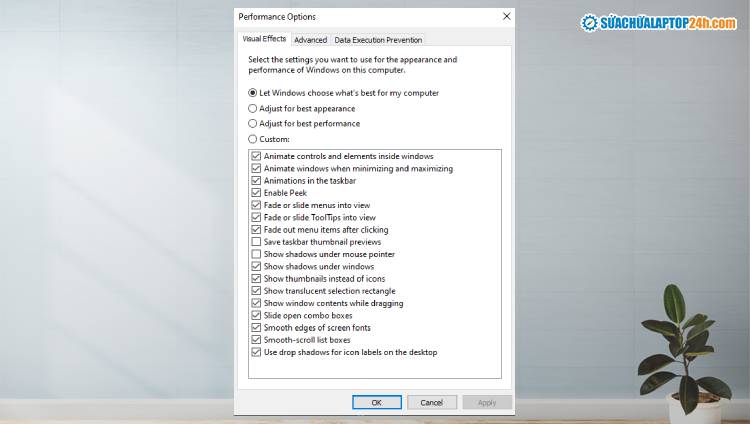This screenshot has width=750, height=424.
Task: Toggle Slide open combo boxes
Action: click(x=256, y=315)
